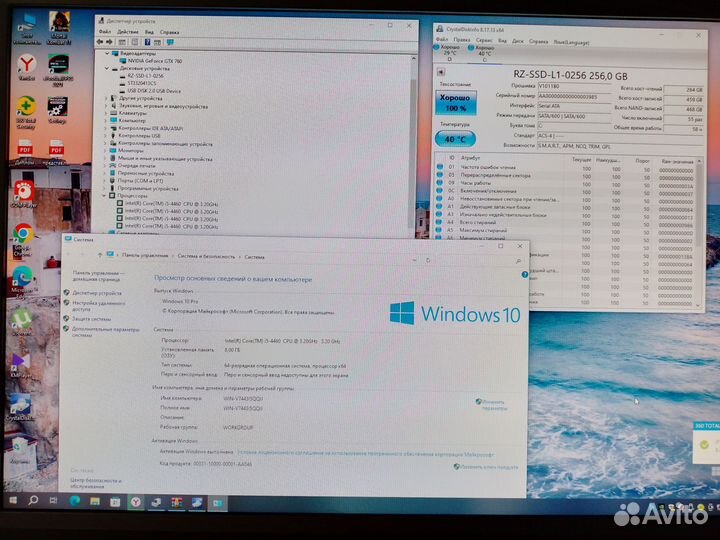Click the search magnifier in System window
The width and height of the screenshot is (720, 540).
pyautogui.click(x=518, y=261)
